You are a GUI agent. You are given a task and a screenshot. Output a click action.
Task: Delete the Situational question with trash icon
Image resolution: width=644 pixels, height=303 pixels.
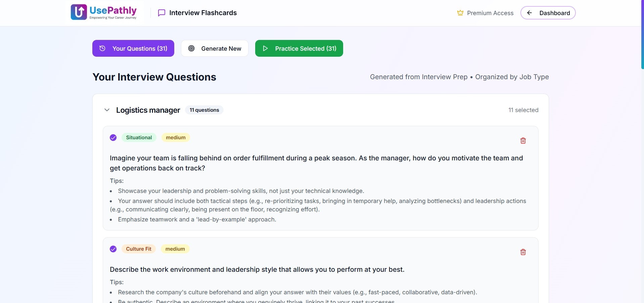(523, 141)
